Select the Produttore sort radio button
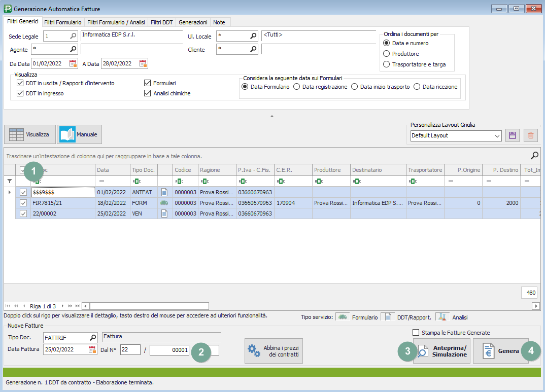The height and width of the screenshot is (392, 545). click(x=387, y=54)
